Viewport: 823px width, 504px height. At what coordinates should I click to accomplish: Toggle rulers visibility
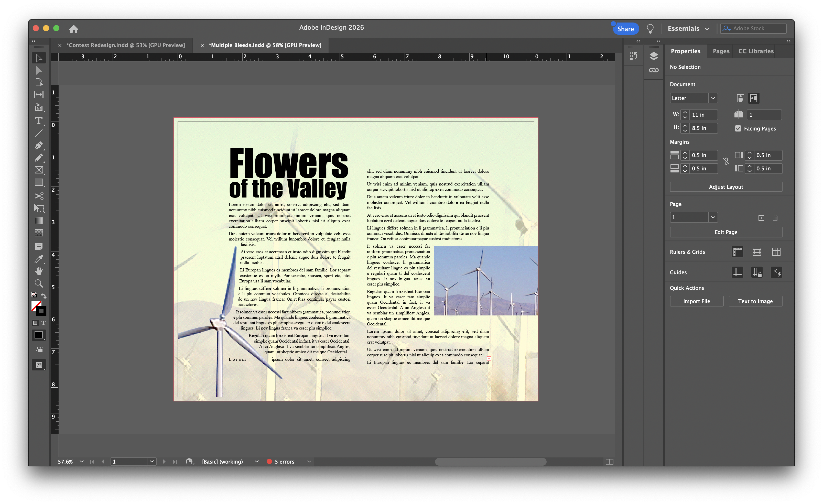point(737,252)
